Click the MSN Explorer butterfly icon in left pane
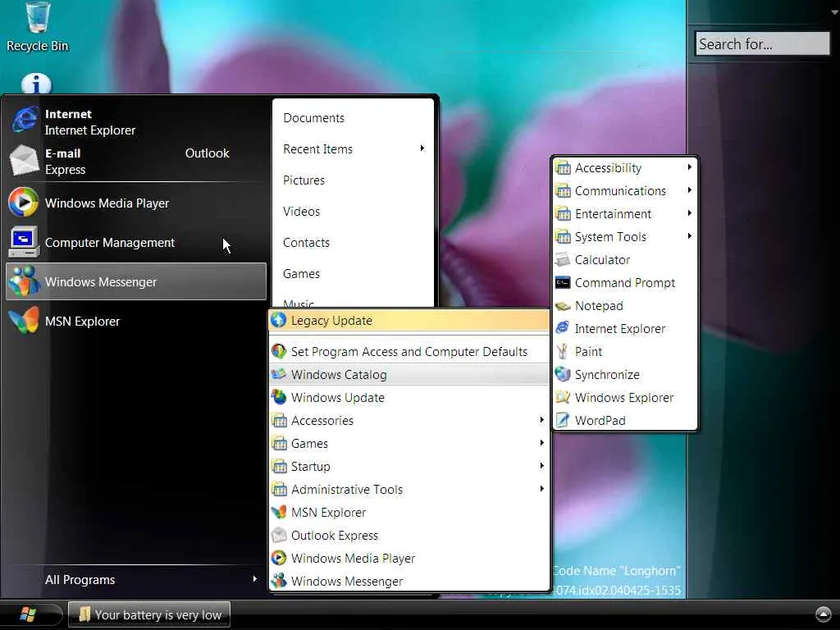This screenshot has width=840, height=630. (x=24, y=321)
